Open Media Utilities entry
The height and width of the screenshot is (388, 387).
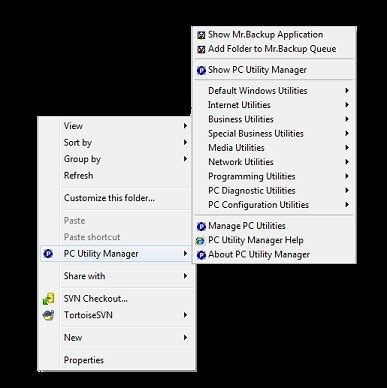274,148
